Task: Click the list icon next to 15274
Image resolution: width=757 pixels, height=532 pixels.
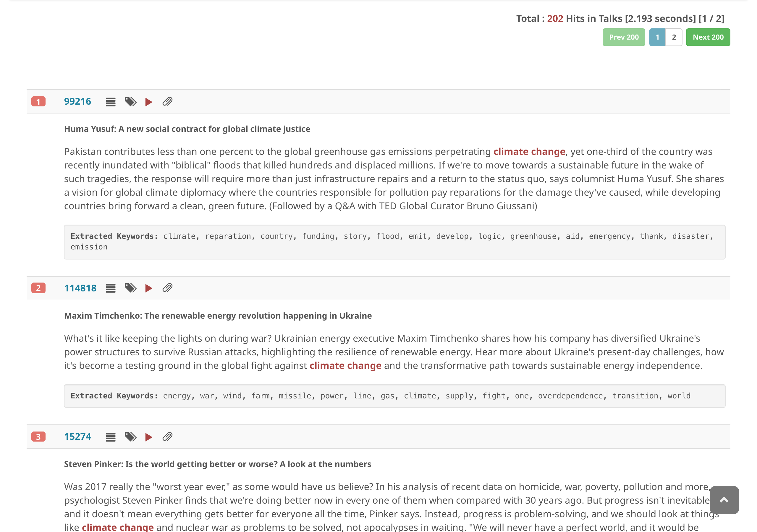Action: pyautogui.click(x=111, y=437)
